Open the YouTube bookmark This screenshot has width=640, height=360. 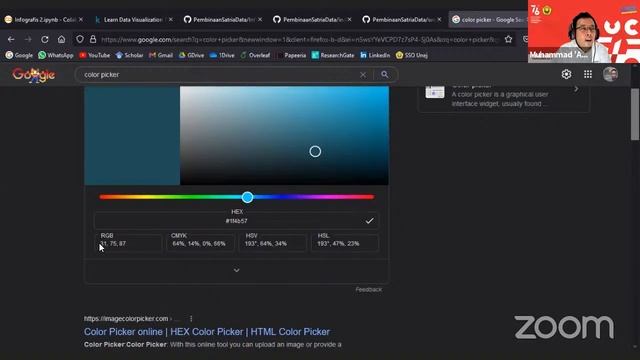[94, 55]
